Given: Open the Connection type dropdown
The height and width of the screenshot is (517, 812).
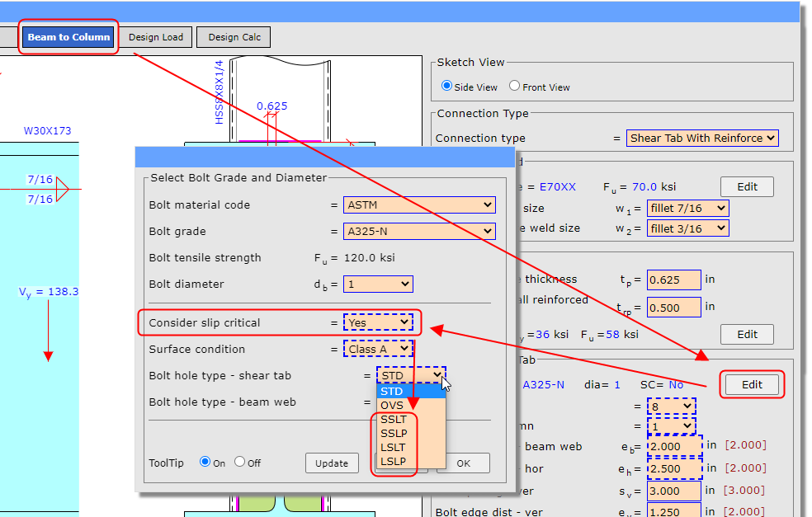Looking at the screenshot, I should pos(702,139).
